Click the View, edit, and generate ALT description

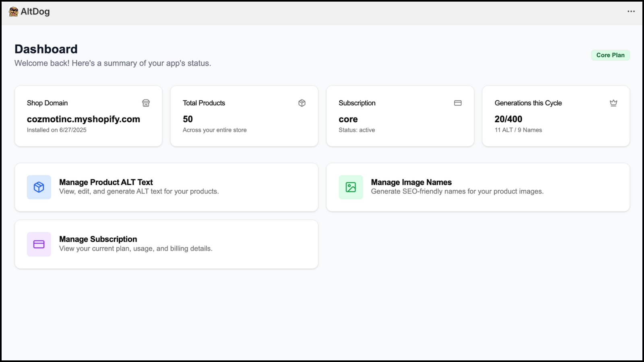139,191
